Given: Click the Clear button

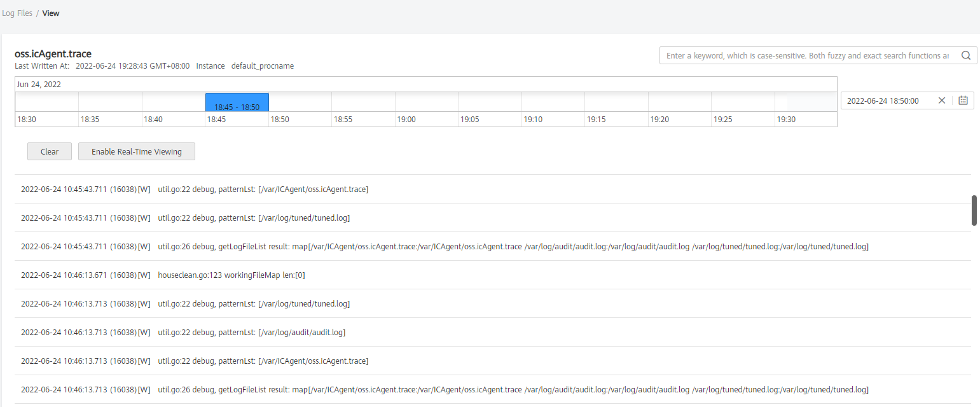Looking at the screenshot, I should pos(50,151).
